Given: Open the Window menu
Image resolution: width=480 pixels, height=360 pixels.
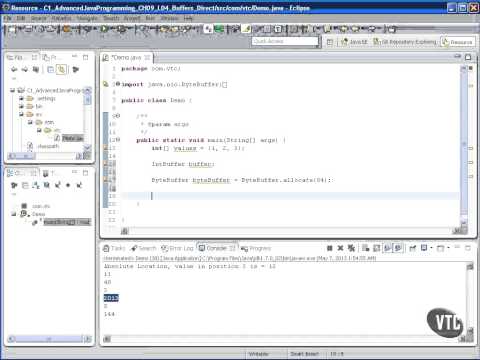Looking at the screenshot, I should pos(169,18).
